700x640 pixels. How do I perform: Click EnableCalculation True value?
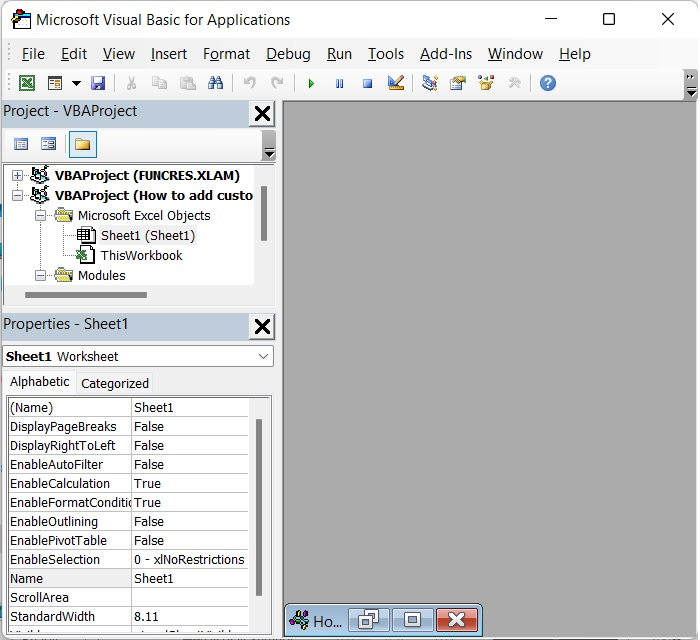[x=190, y=483]
